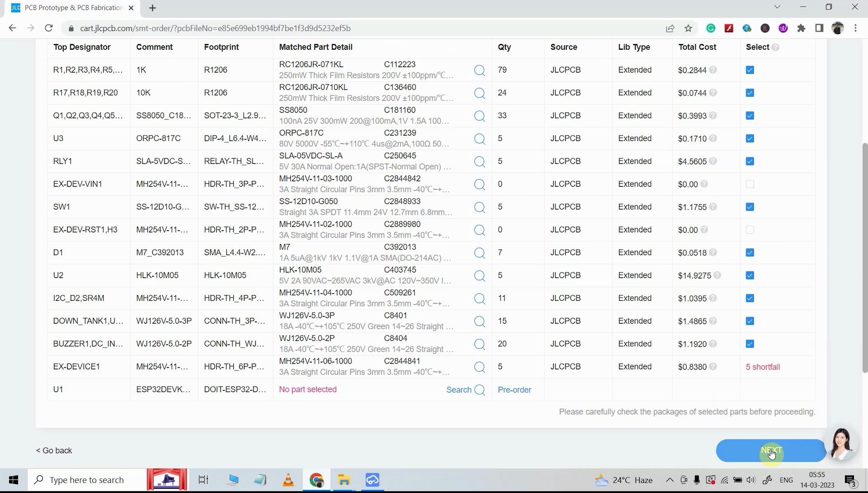Click the Go back link
Screen dimensions: 868x493
pos(53,450)
